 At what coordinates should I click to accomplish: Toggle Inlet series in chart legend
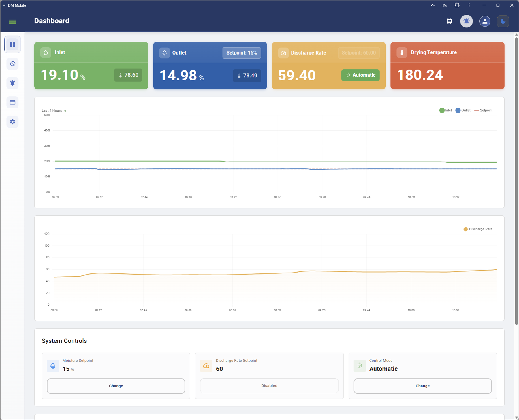pyautogui.click(x=445, y=110)
